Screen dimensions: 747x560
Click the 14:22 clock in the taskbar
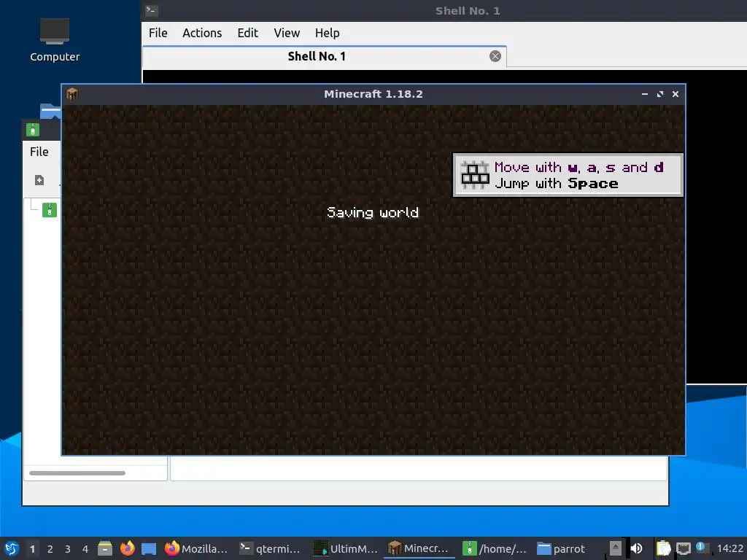tap(729, 548)
